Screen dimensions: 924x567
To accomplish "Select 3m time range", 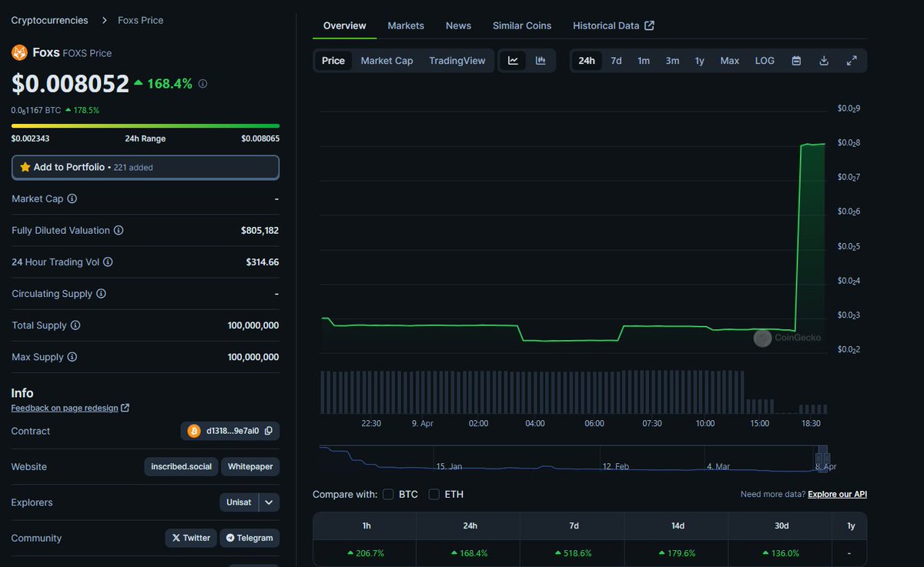I will (672, 61).
